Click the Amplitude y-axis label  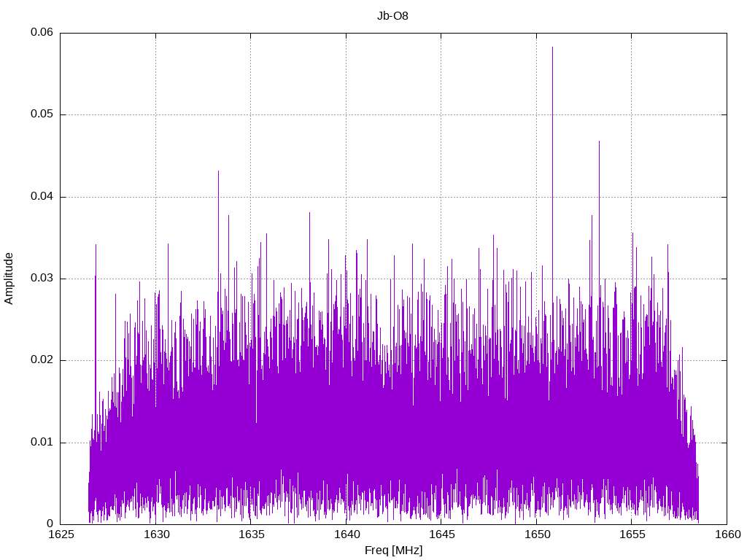[x=9, y=279]
